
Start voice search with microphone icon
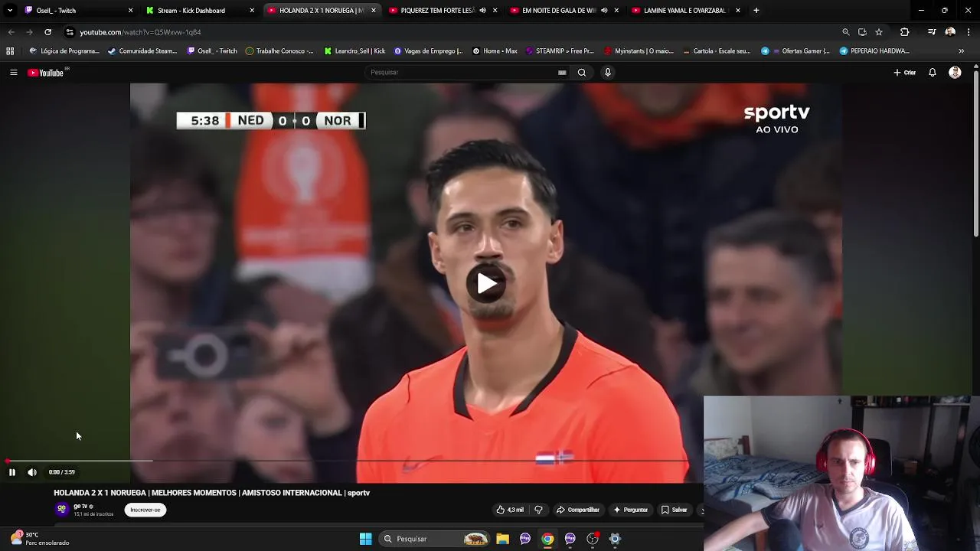[608, 73]
